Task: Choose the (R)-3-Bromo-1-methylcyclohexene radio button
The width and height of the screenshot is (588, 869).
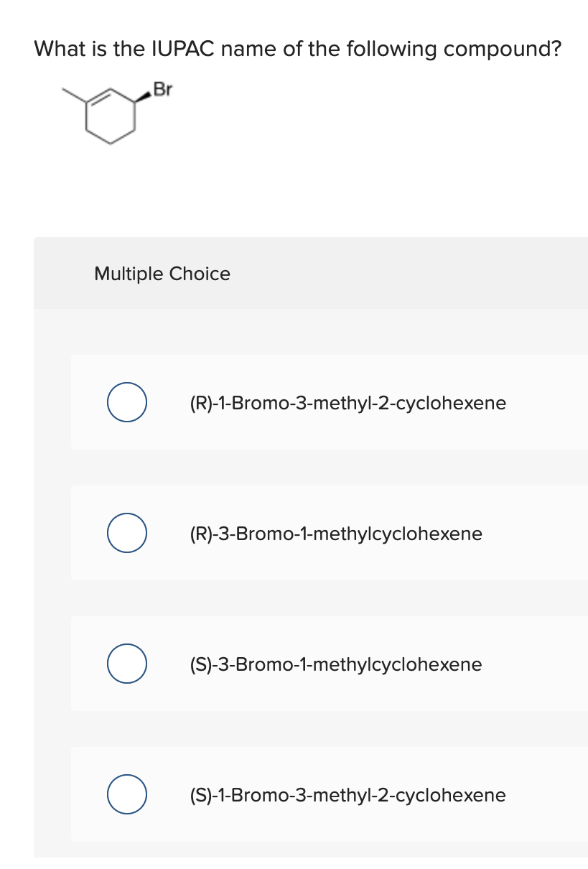Action: 128,534
